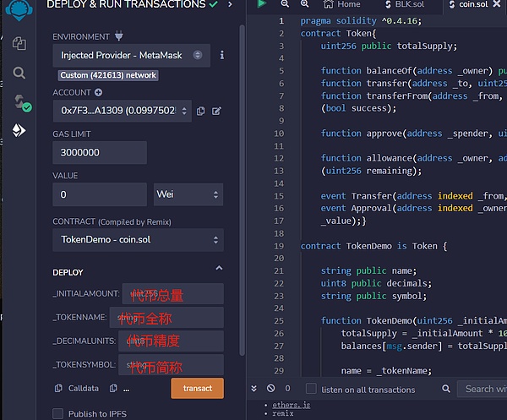Click the Remix logo at top left

point(17,8)
